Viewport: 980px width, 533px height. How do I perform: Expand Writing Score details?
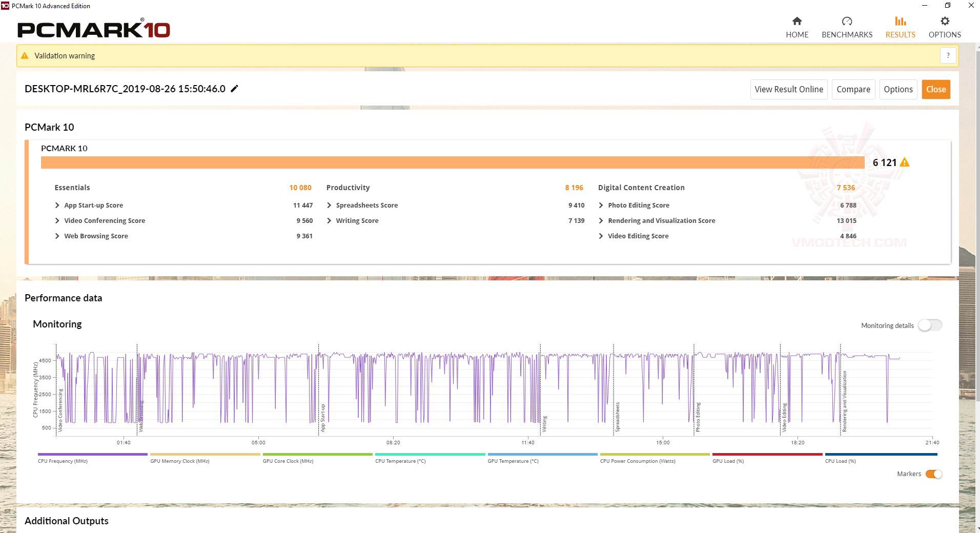click(x=329, y=220)
